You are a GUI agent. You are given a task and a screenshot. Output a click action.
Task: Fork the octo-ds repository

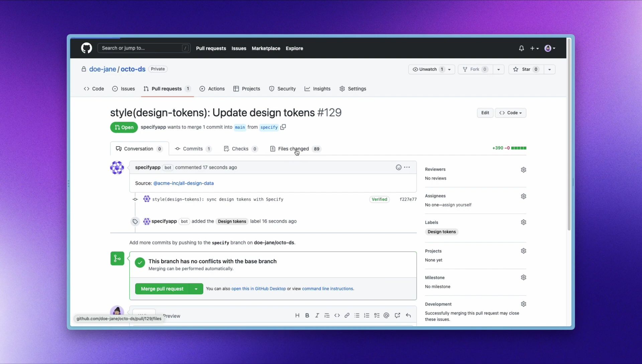pos(475,69)
